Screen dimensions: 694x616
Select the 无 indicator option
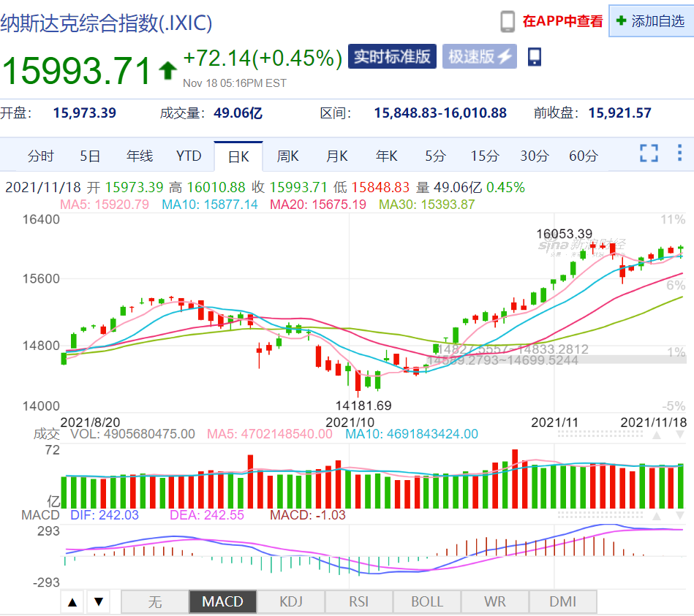pos(155,602)
